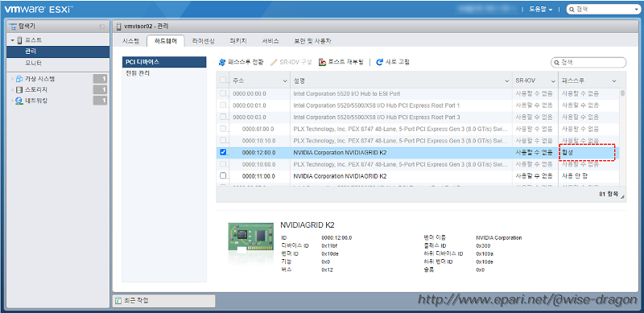
Task: Select NVIDIAGRID K2 row at 0000:11:00.0
Action: click(x=418, y=175)
